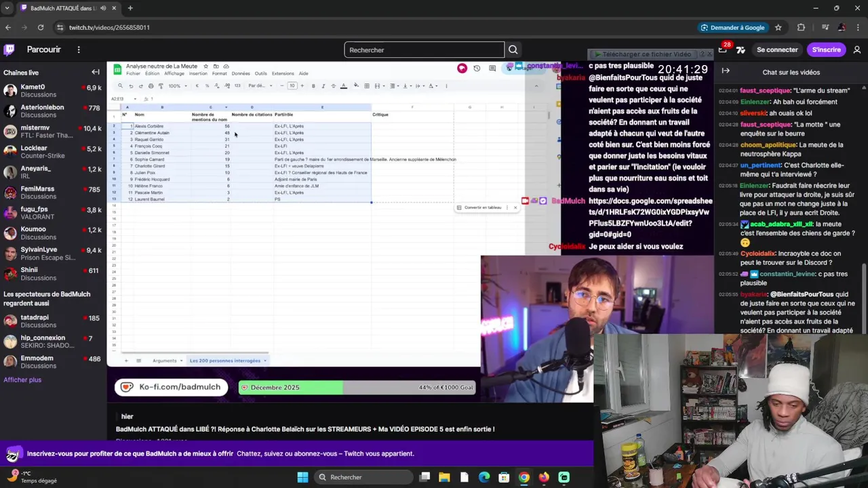Open the Affichage menu in Sheets
Viewport: 868px width, 488px height.
[174, 73]
